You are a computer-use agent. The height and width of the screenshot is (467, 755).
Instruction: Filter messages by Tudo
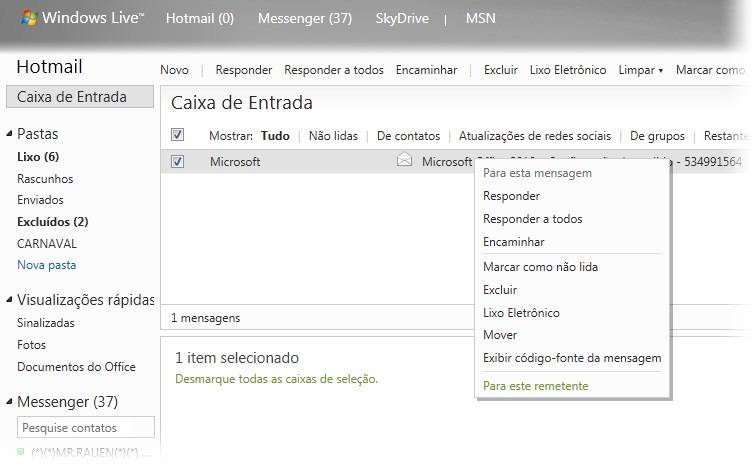[x=275, y=136]
